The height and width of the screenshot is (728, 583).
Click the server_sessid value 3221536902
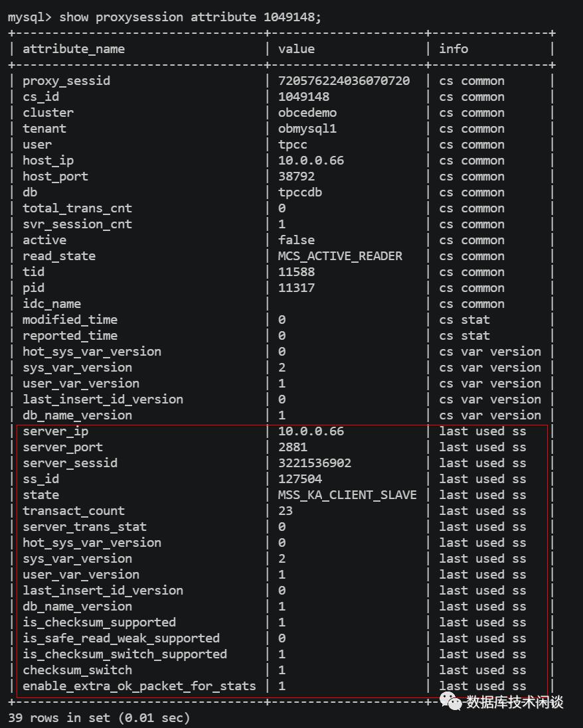315,463
